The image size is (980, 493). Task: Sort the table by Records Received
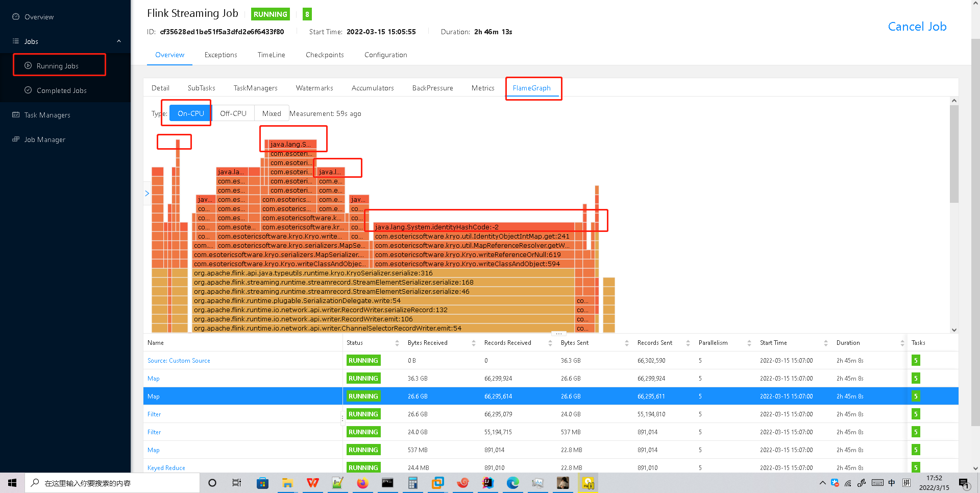point(550,343)
